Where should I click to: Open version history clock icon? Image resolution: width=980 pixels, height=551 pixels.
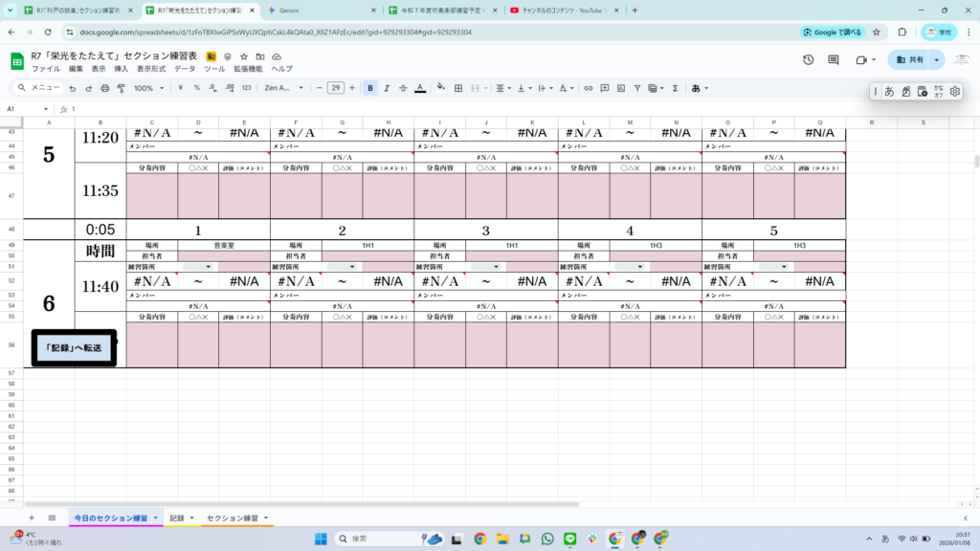click(809, 59)
